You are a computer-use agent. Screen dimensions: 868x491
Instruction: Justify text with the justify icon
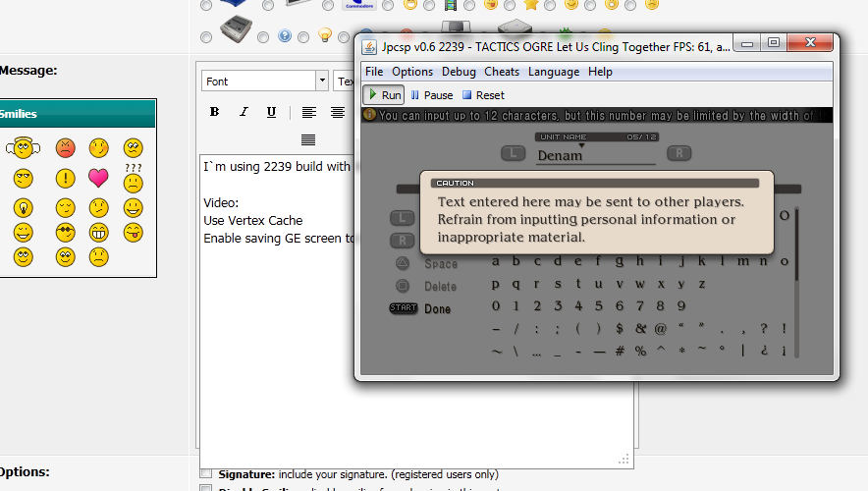pos(308,139)
